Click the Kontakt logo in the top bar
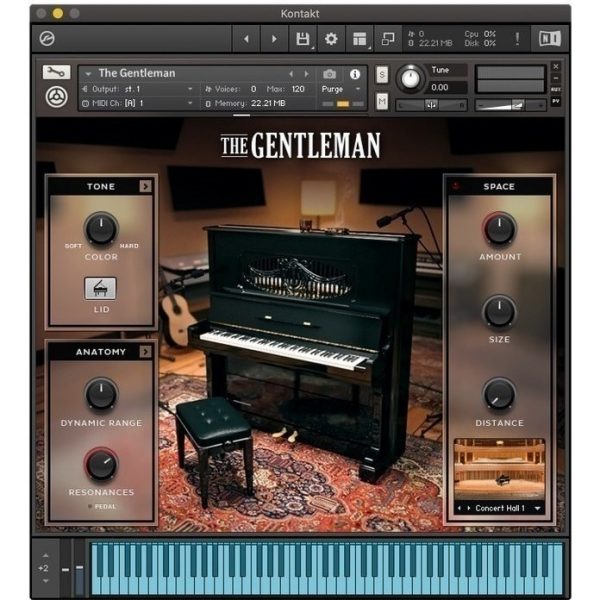Screen dimensions: 600x600 [x=47, y=39]
